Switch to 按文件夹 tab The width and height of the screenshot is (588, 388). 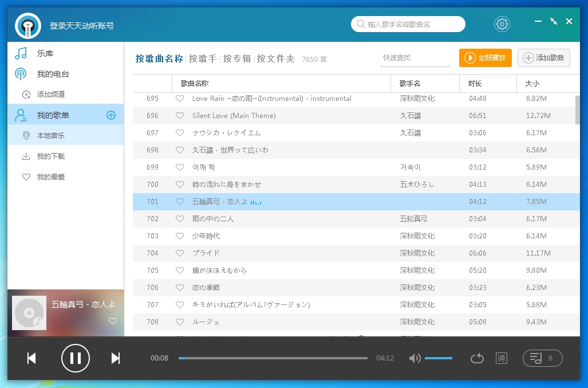pyautogui.click(x=275, y=58)
